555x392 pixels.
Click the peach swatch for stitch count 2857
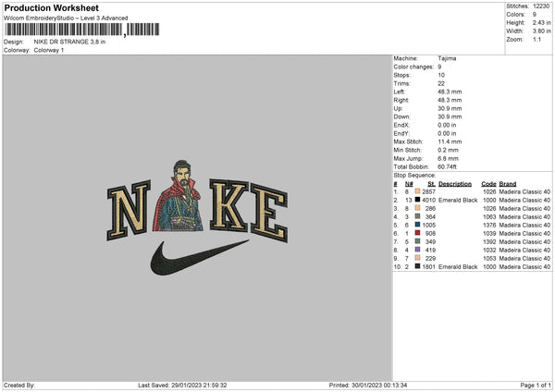(x=418, y=191)
